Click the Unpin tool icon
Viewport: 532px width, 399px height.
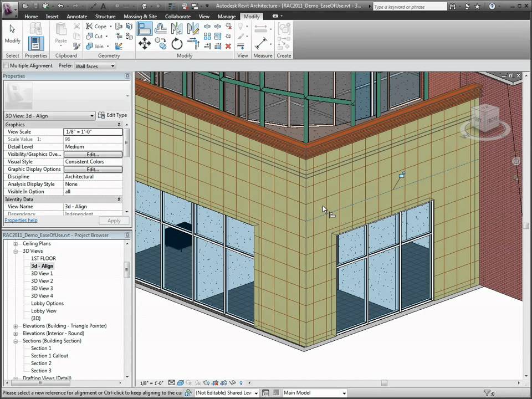(x=228, y=26)
